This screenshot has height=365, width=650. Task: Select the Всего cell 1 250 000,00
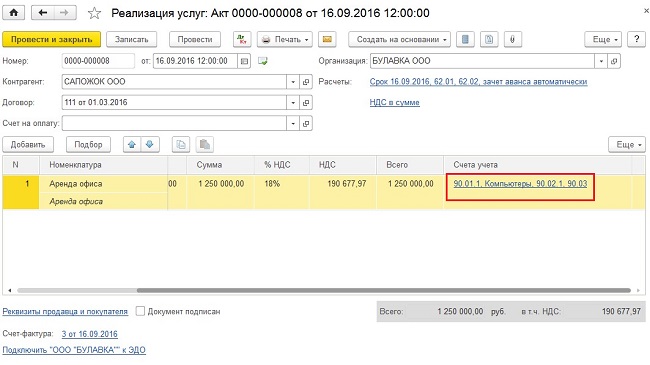410,184
